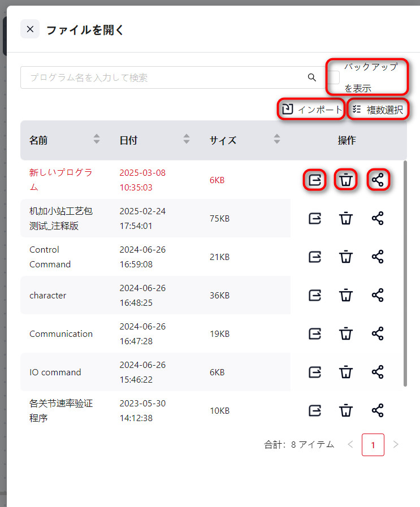Export the Control Command program
Image resolution: width=420 pixels, height=507 pixels.
click(x=315, y=257)
